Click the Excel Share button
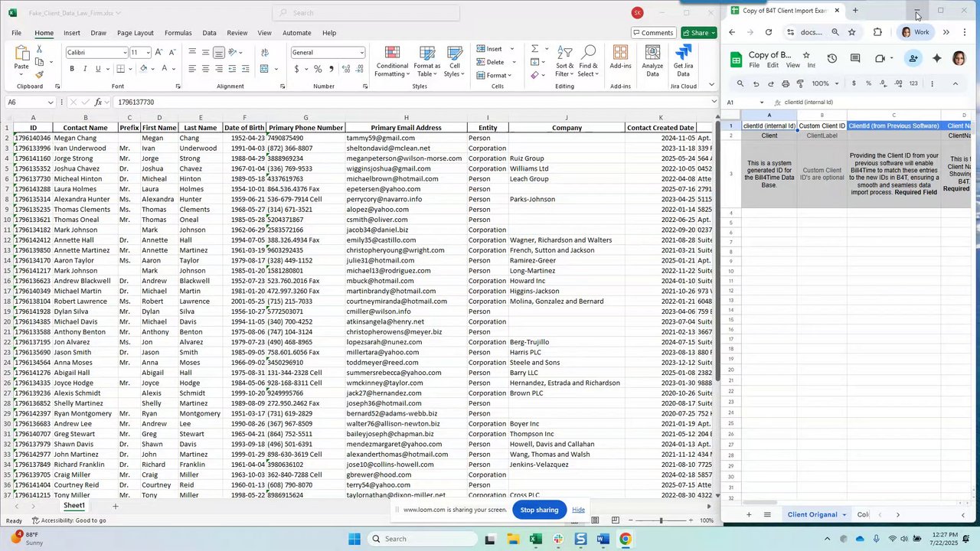 699,33
